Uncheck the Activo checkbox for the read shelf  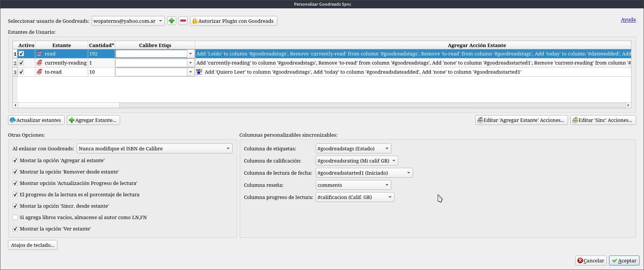click(21, 54)
